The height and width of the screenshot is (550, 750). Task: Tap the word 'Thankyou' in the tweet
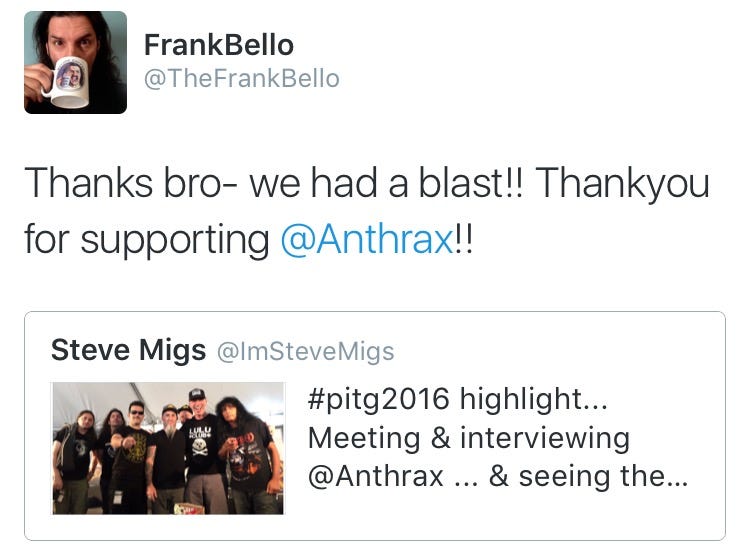(622, 184)
